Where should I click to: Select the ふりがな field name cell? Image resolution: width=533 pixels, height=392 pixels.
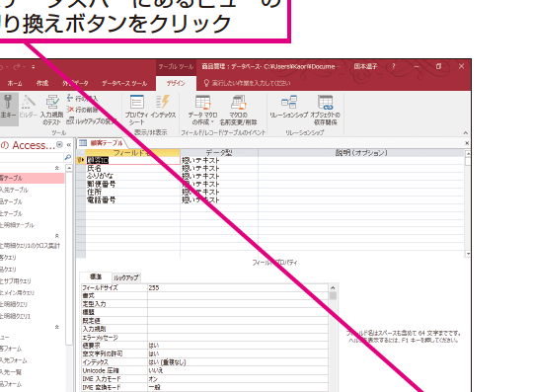(x=132, y=176)
